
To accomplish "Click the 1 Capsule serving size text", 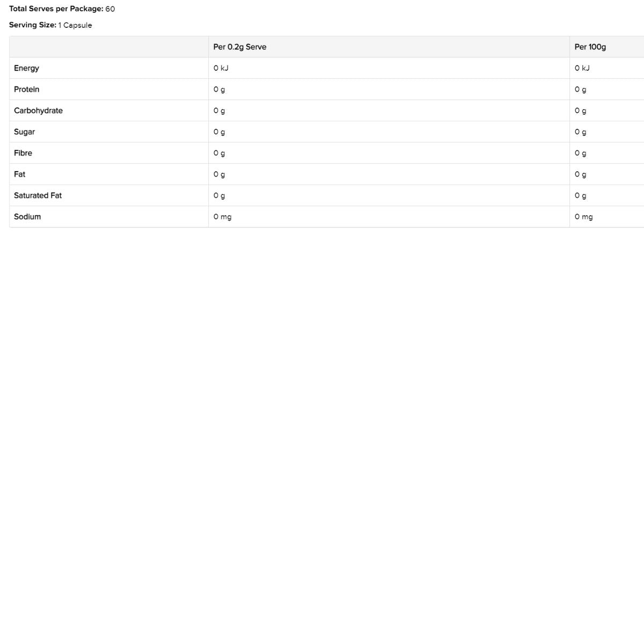I will [75, 25].
